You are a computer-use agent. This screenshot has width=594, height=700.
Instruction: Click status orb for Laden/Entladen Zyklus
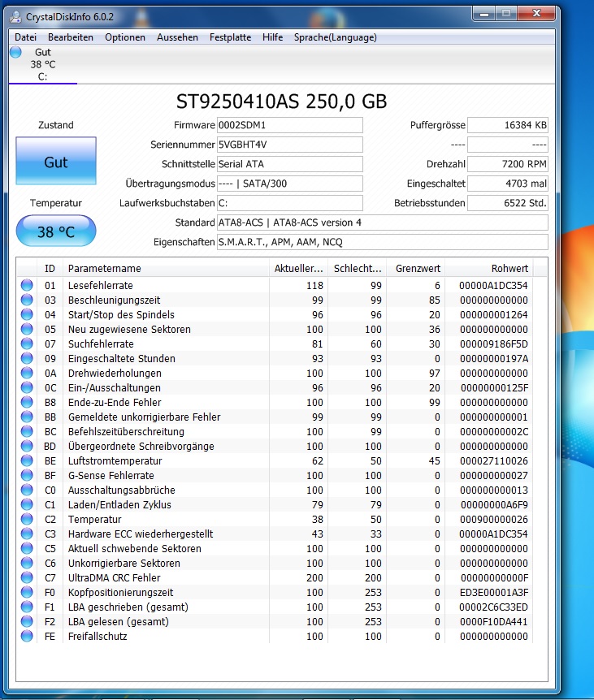27,504
